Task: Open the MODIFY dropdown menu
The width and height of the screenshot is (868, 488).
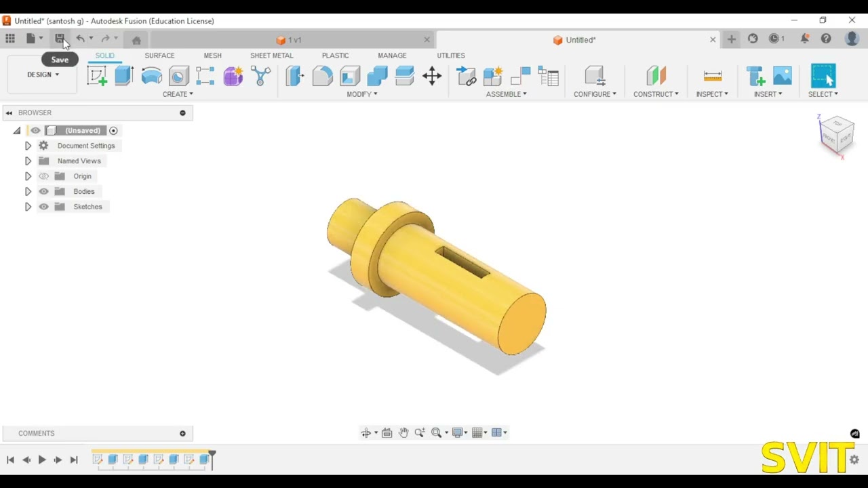Action: click(x=362, y=94)
